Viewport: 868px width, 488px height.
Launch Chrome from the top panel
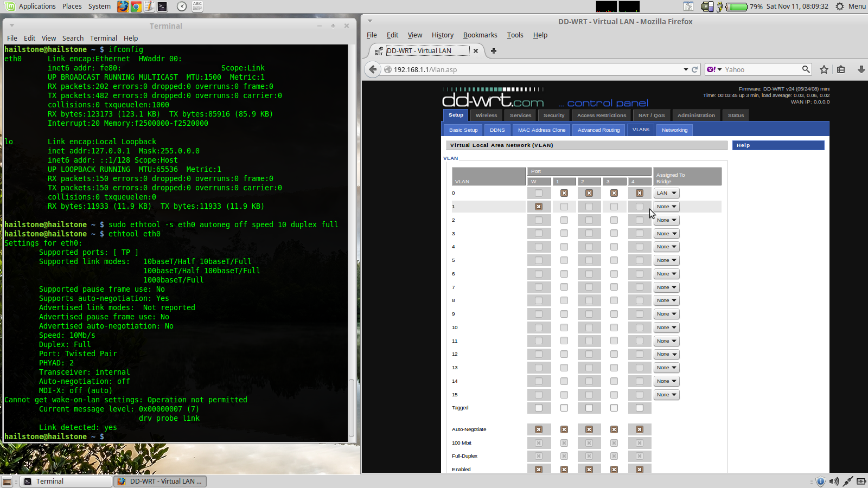(x=136, y=7)
